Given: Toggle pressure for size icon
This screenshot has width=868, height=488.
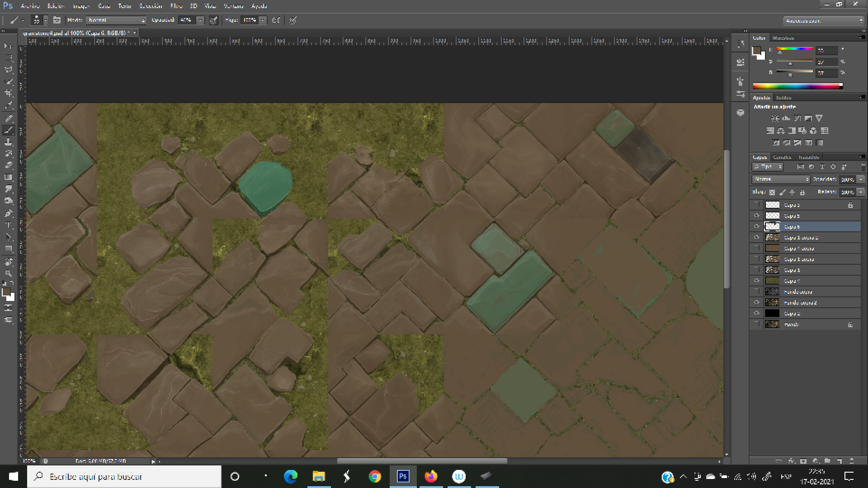Looking at the screenshot, I should pos(293,20).
